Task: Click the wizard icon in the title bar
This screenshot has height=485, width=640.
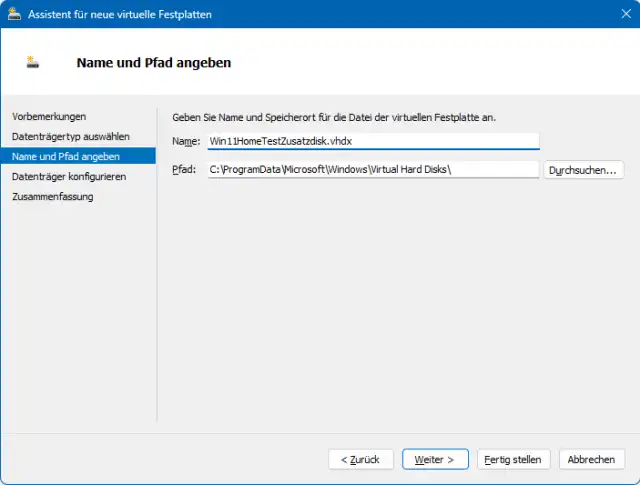Action: [14, 15]
